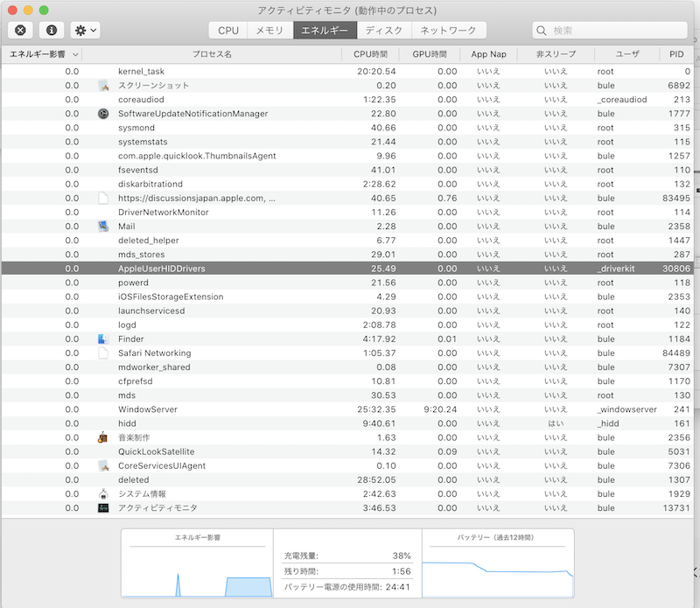Select the WindowServer process row
Viewport: 700px width, 608px height.
click(x=350, y=409)
